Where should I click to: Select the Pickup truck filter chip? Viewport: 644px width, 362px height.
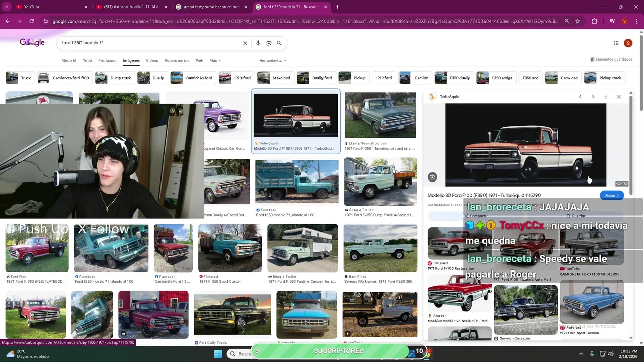(x=604, y=78)
